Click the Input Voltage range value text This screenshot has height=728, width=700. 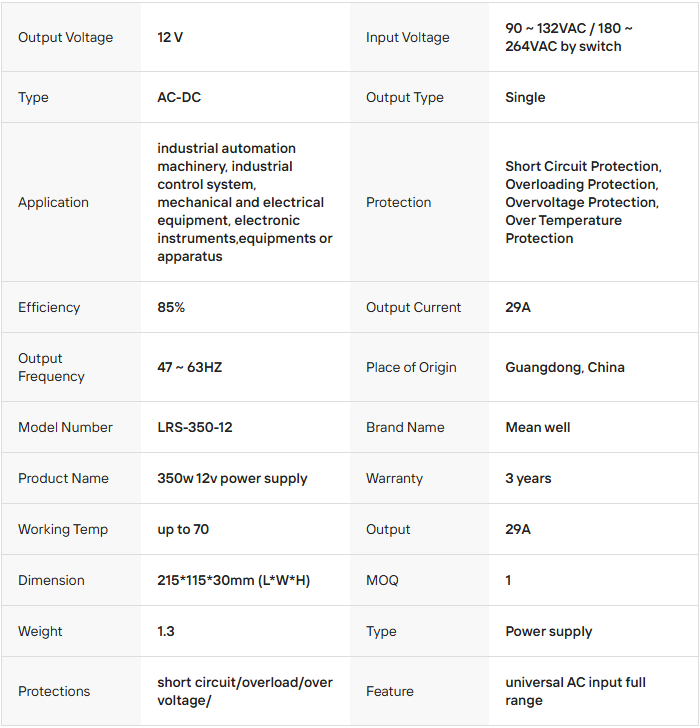[569, 38]
